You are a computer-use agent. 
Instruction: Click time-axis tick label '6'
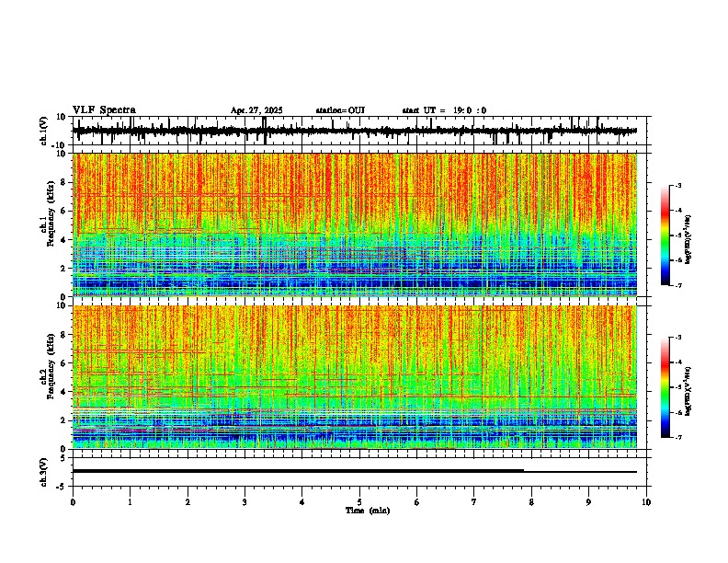(417, 502)
